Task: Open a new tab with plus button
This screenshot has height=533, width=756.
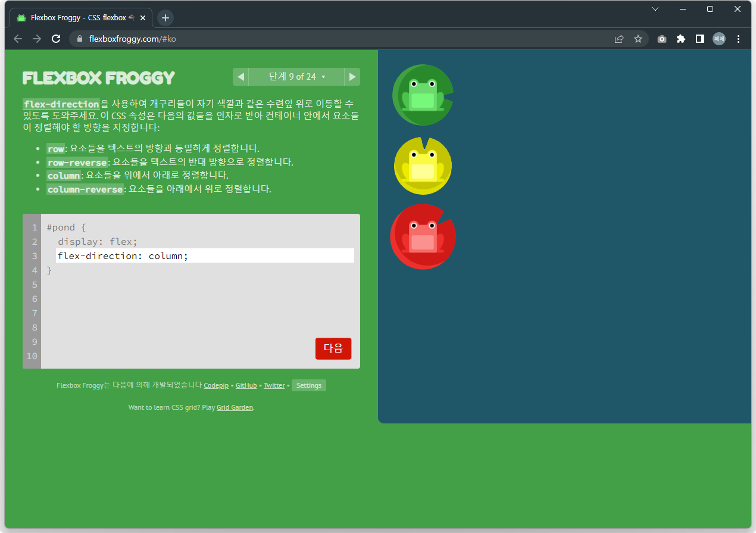Action: [165, 18]
